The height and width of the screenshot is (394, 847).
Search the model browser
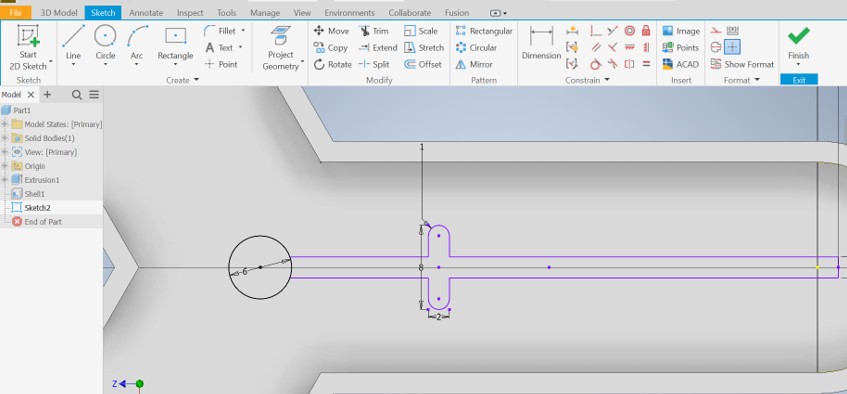77,95
